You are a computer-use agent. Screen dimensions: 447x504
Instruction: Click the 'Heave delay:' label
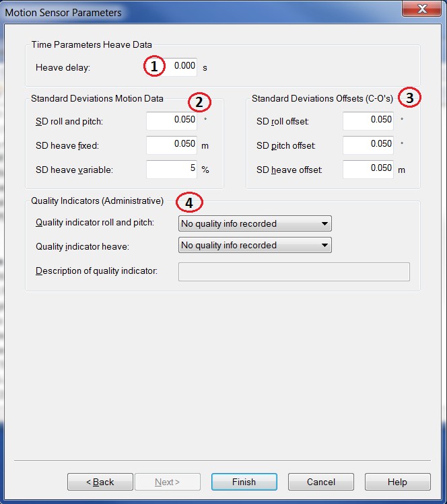63,67
